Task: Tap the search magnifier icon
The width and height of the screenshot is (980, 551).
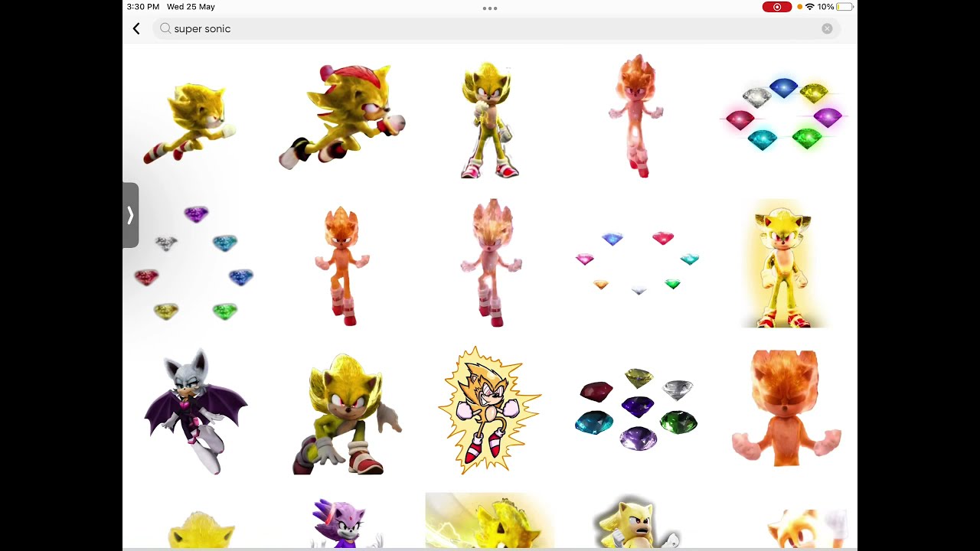Action: (x=165, y=28)
